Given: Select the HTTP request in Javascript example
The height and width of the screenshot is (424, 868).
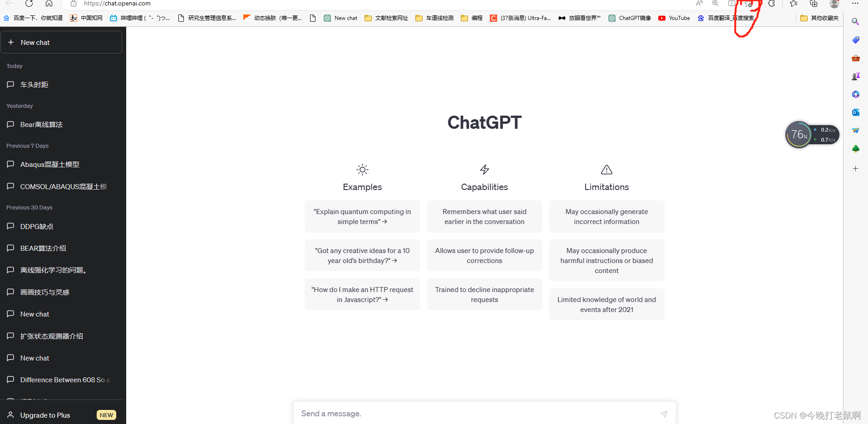Looking at the screenshot, I should pyautogui.click(x=362, y=294).
